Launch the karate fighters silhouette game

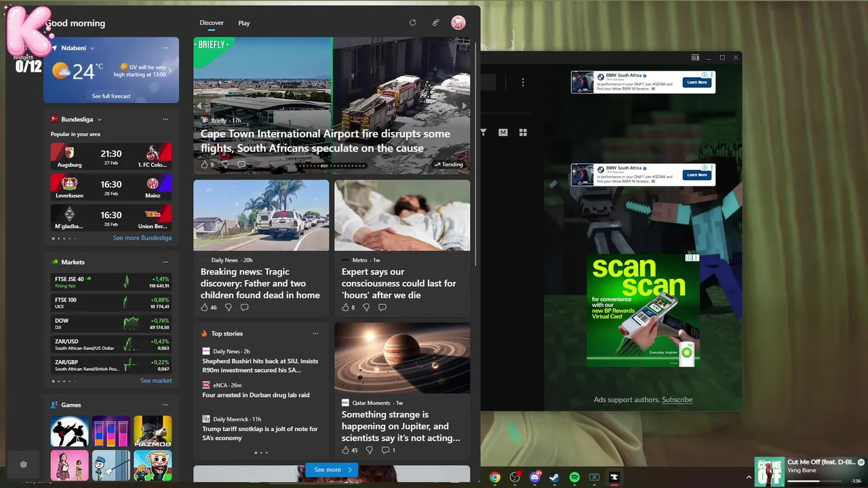coord(69,431)
